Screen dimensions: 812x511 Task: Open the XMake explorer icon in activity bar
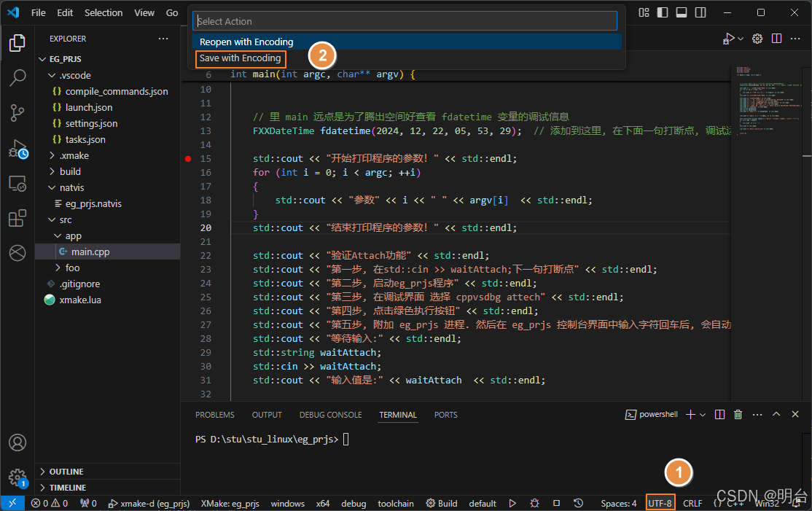[x=17, y=253]
